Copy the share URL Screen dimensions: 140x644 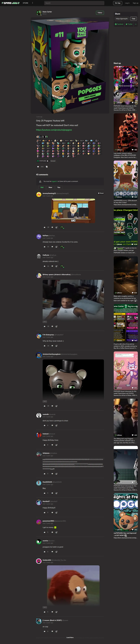pyautogui.click(x=133, y=19)
